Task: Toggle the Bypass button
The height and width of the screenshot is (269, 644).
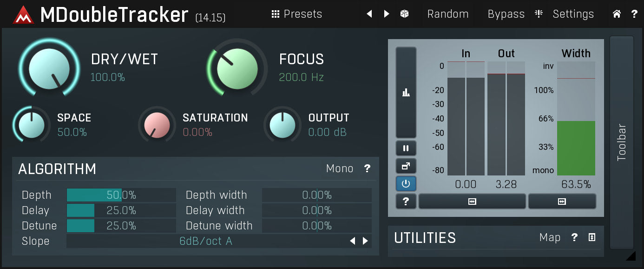Action: (x=506, y=14)
